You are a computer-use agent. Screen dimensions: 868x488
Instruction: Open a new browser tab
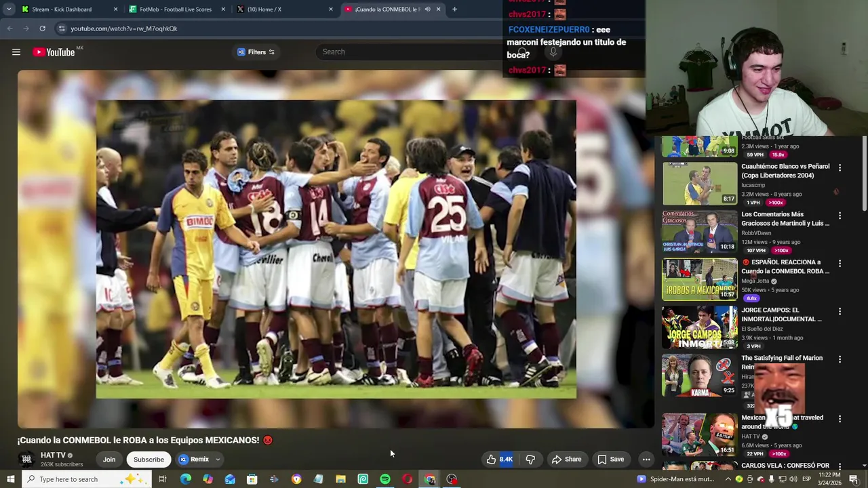454,9
